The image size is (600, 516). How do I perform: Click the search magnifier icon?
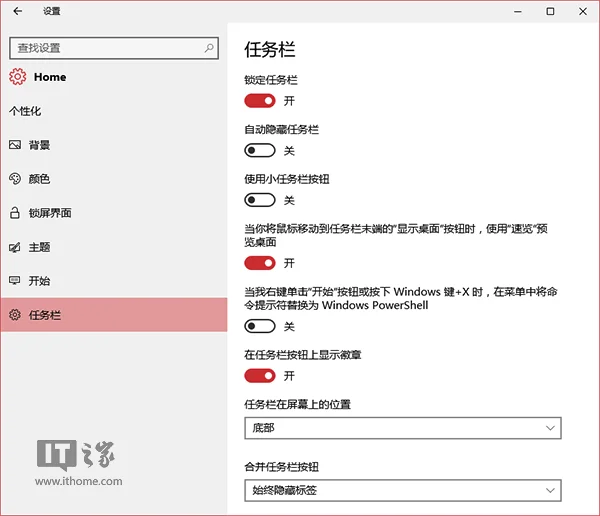tap(210, 47)
